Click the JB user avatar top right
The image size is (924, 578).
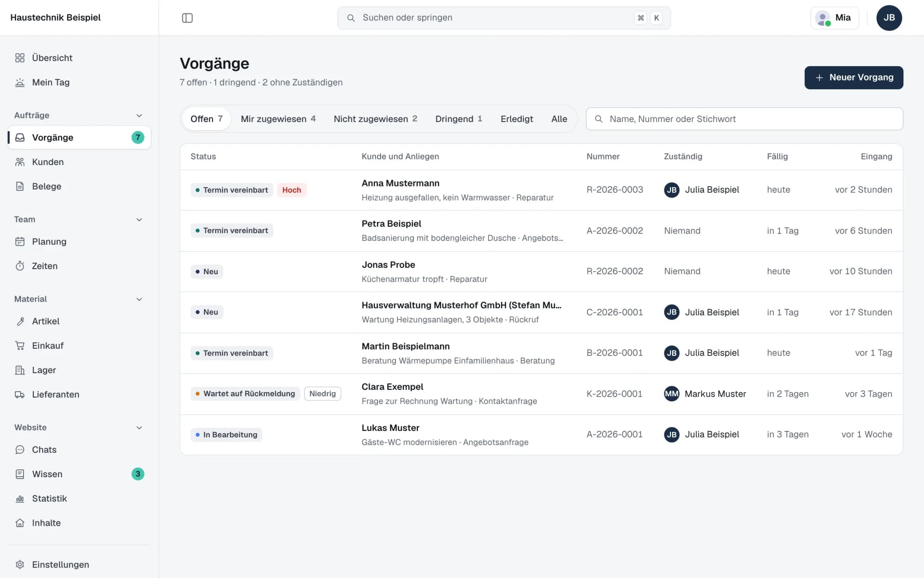coord(889,18)
